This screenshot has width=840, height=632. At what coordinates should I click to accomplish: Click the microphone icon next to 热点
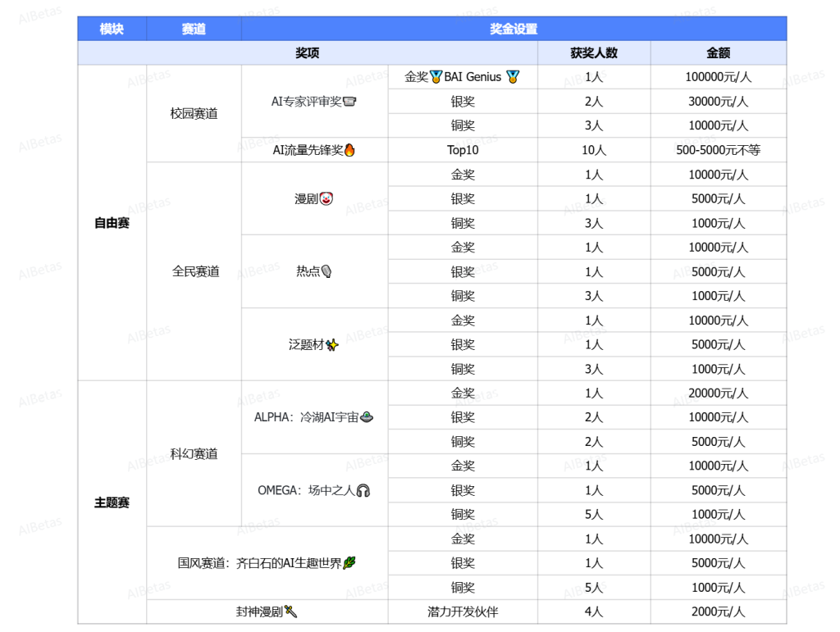click(326, 272)
